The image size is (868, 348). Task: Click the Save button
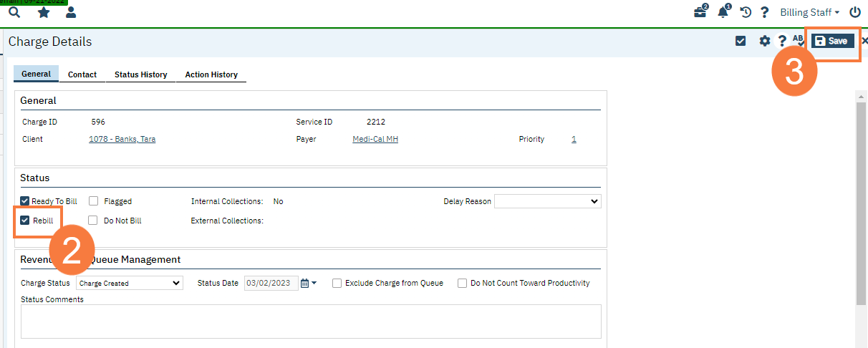click(832, 42)
